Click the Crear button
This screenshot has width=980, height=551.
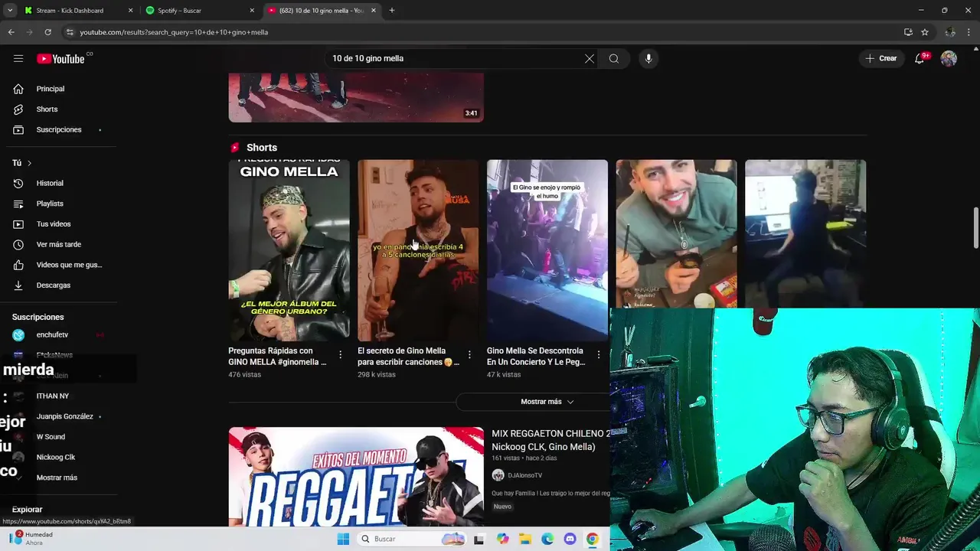(880, 58)
